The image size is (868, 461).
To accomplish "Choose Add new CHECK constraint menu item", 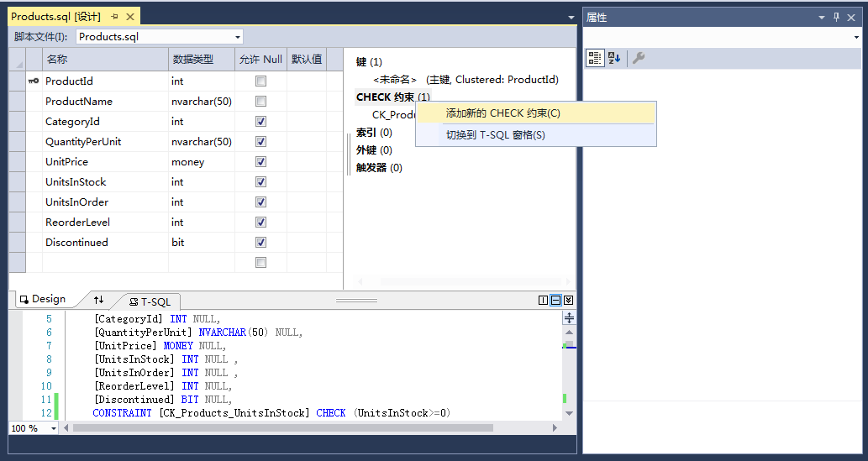I will point(535,113).
